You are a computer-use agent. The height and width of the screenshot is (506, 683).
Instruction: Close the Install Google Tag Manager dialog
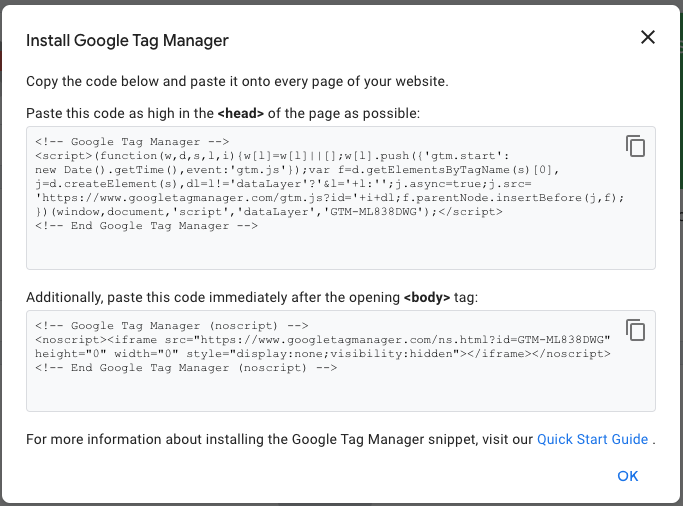click(648, 38)
